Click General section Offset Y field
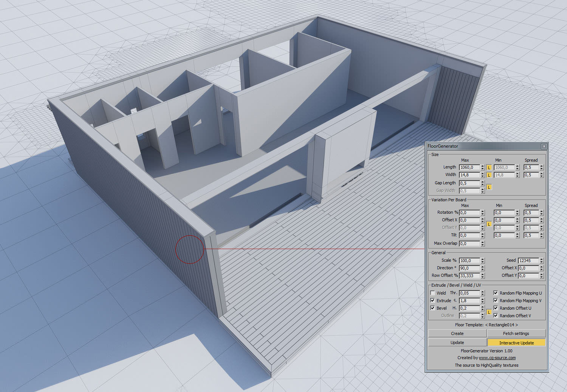Viewport: 567px width, 392px height. tap(528, 276)
